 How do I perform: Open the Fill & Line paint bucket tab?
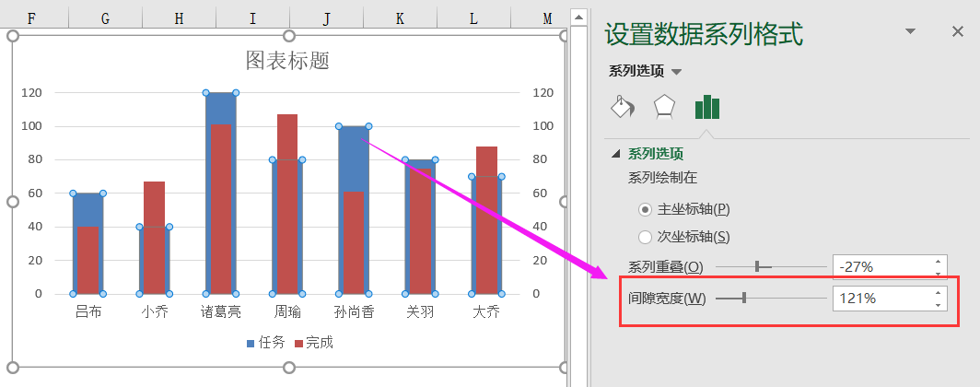pos(622,106)
